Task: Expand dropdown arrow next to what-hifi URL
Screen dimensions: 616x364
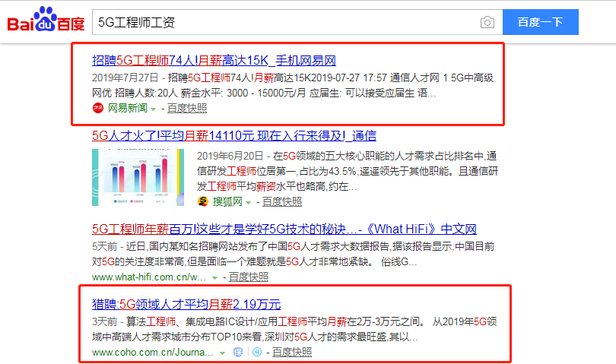Action: point(214,278)
